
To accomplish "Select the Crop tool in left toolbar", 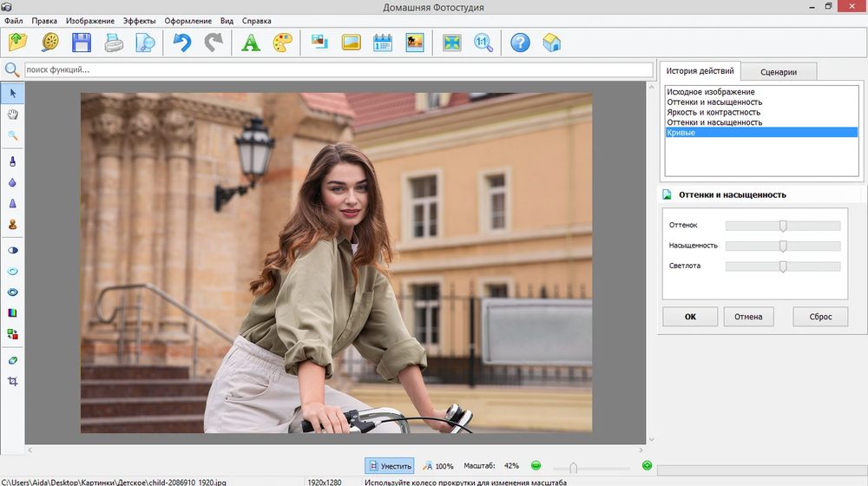I will tap(13, 381).
